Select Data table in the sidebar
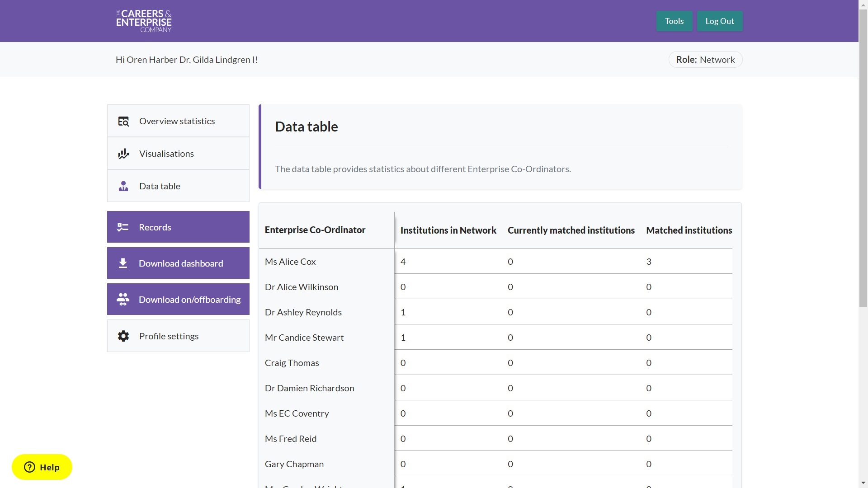Image resolution: width=868 pixels, height=488 pixels. pos(178,186)
